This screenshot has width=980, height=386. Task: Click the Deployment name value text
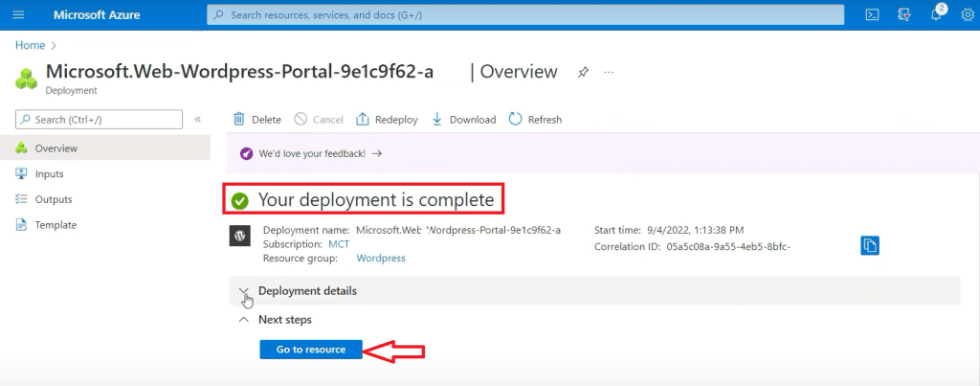458,230
